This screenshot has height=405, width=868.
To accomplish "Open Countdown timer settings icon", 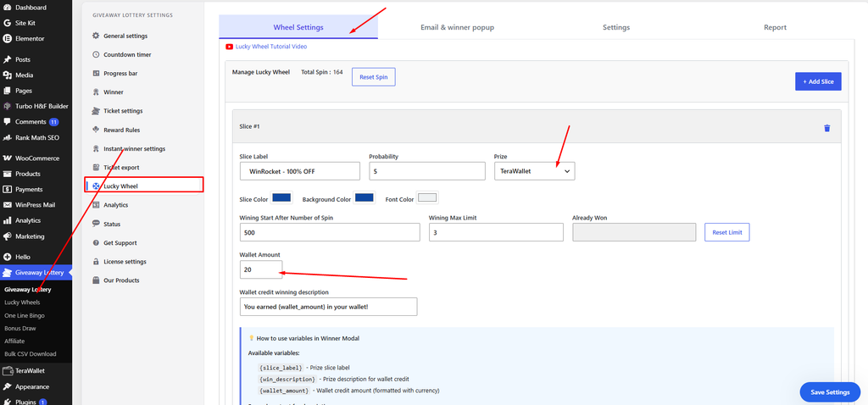I will point(97,55).
